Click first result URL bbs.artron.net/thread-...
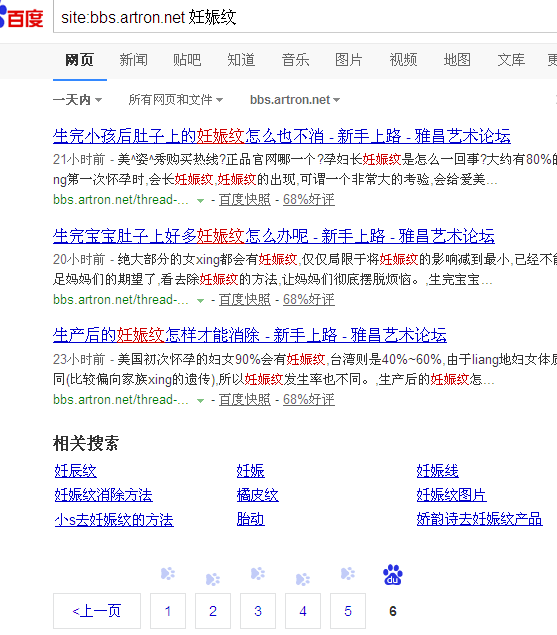 [x=121, y=200]
